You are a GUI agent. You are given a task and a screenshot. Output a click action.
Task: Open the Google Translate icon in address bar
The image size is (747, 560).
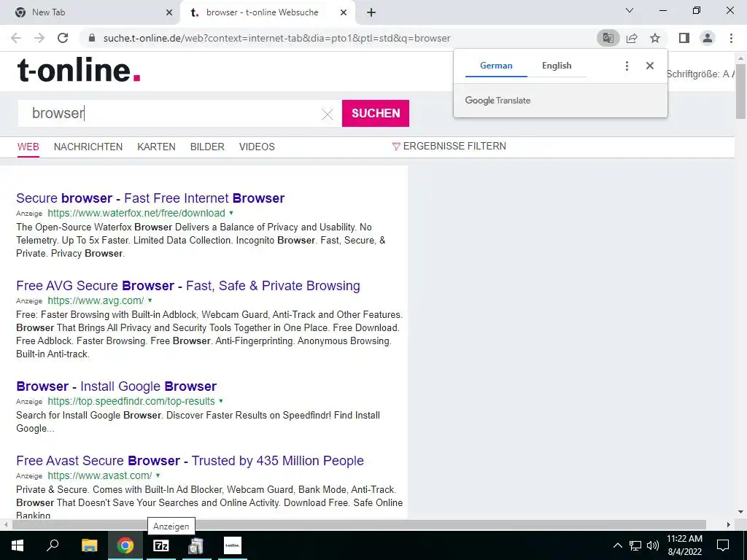[608, 38]
